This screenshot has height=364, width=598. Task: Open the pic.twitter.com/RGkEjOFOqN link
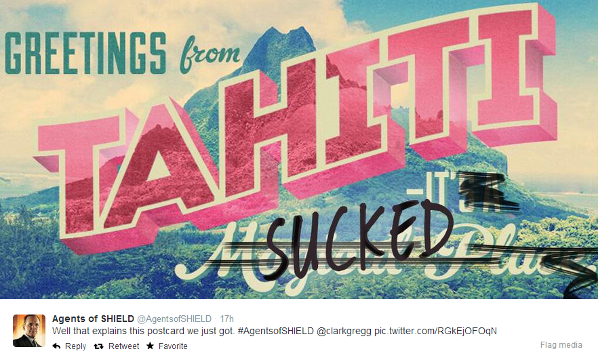coord(435,331)
